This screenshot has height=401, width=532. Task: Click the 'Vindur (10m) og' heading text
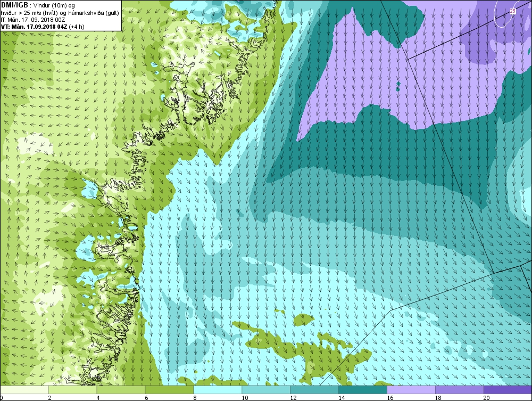point(55,6)
